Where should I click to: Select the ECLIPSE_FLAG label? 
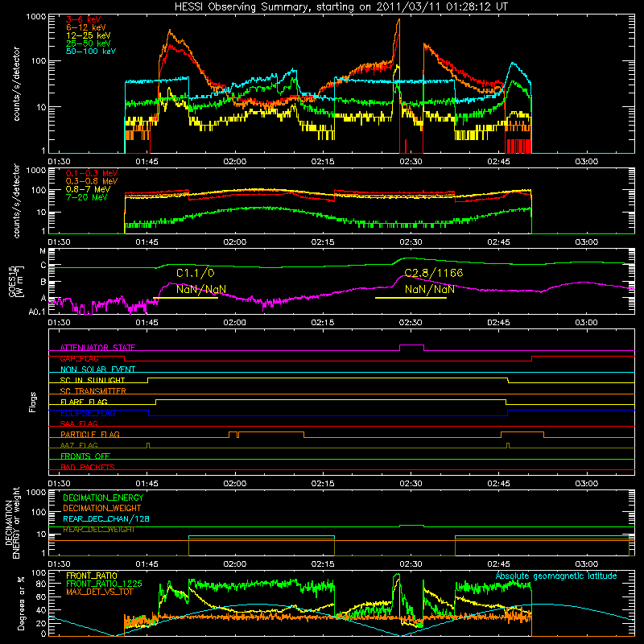click(88, 413)
